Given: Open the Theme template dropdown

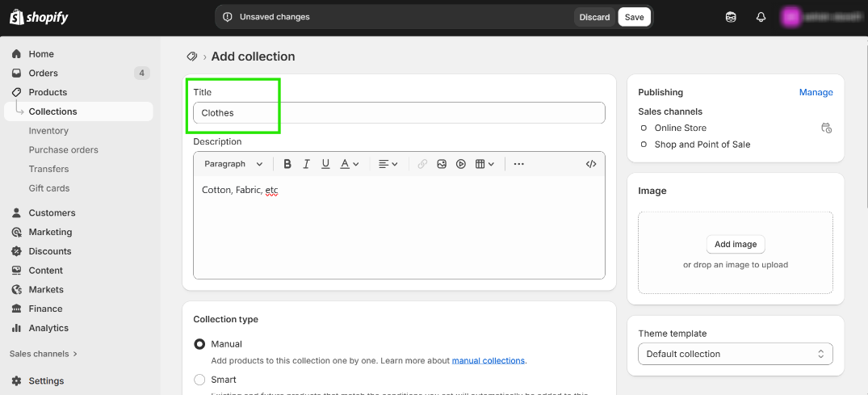Looking at the screenshot, I should [x=735, y=354].
